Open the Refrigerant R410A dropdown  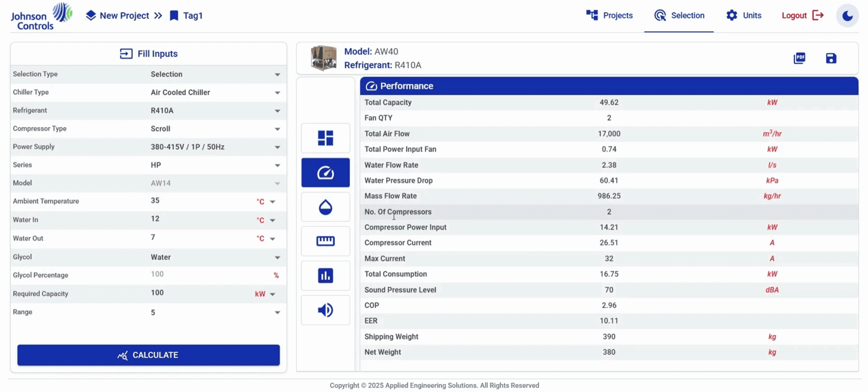216,110
